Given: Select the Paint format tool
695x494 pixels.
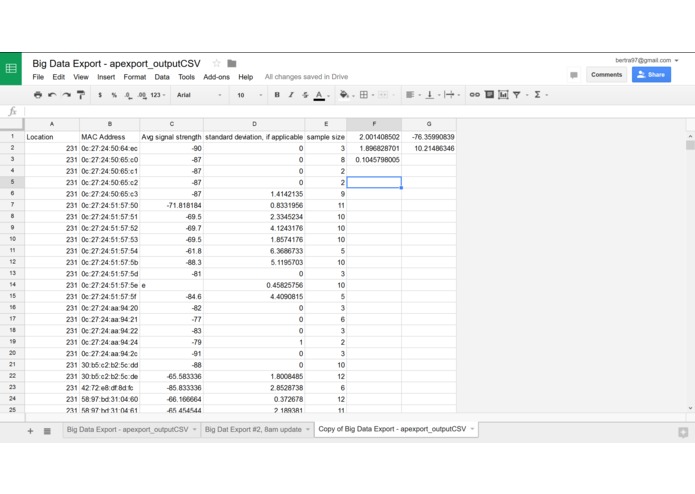Looking at the screenshot, I should tap(81, 95).
